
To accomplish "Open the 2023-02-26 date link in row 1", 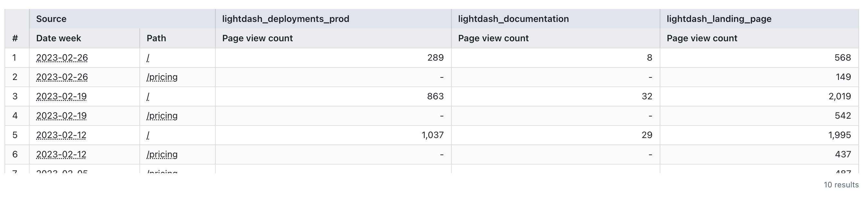I will click(62, 58).
